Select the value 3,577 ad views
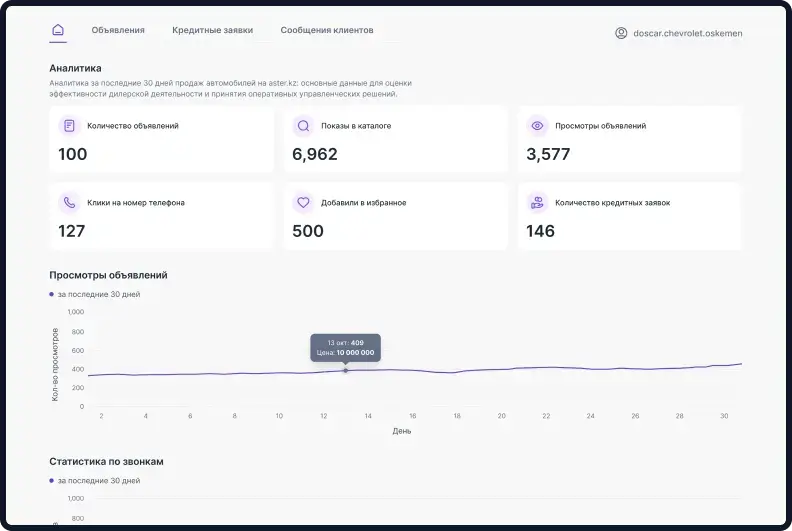This screenshot has width=792, height=531. pyautogui.click(x=548, y=154)
